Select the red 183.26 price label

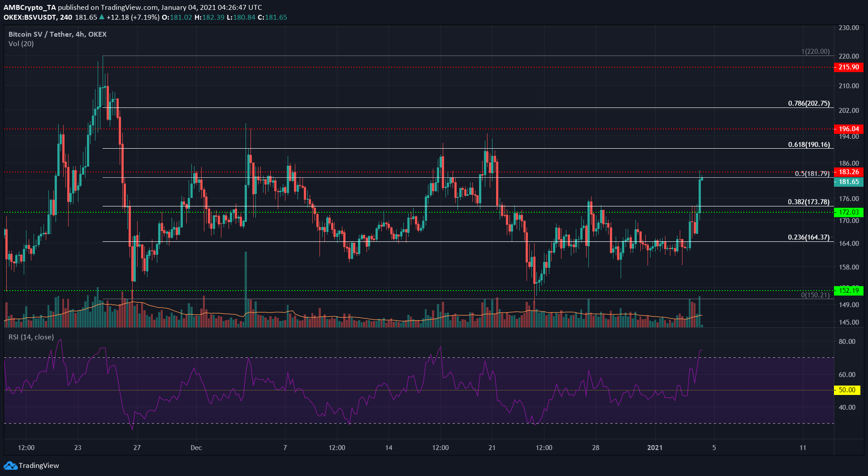849,172
